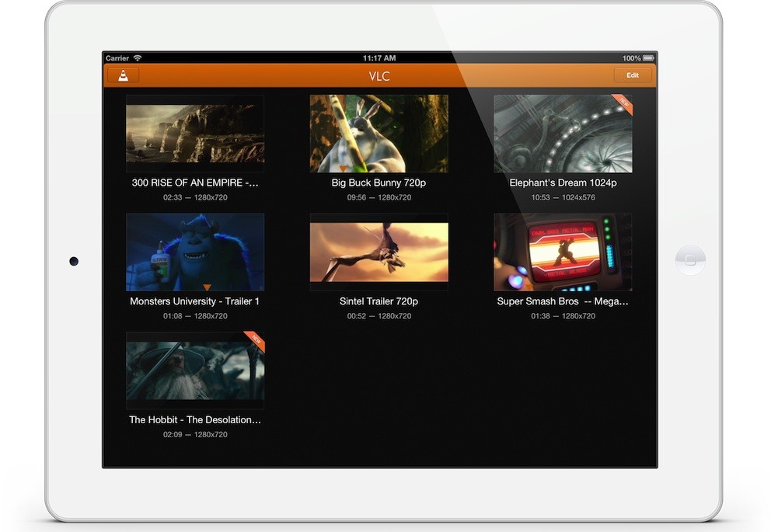Select the title '300 RISE OF AN EMPIRE -...'
This screenshot has width=771, height=532.
click(195, 183)
